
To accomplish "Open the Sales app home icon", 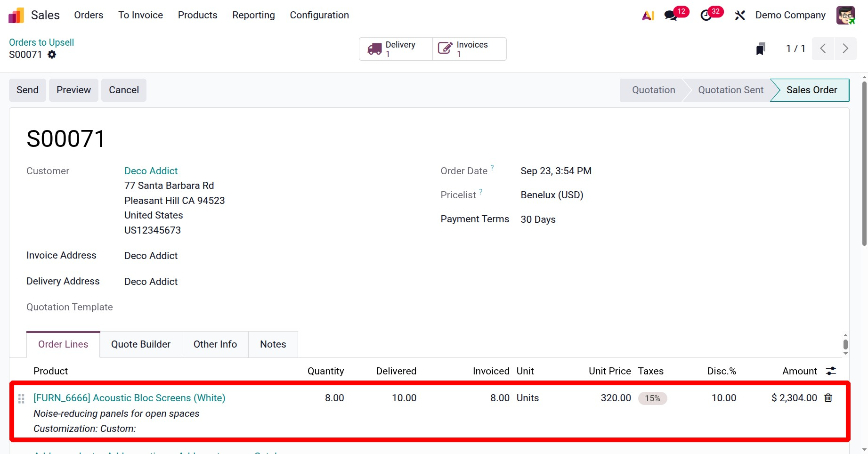I will tap(16, 15).
